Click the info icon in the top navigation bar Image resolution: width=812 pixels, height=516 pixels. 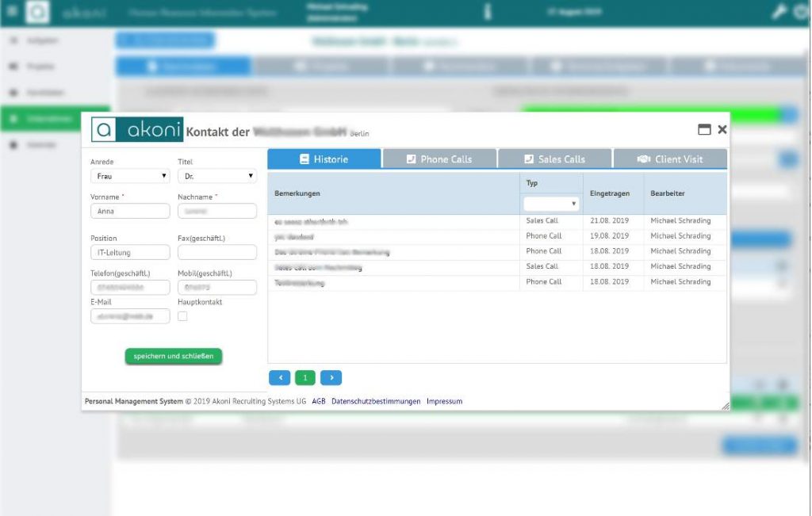pyautogui.click(x=487, y=12)
